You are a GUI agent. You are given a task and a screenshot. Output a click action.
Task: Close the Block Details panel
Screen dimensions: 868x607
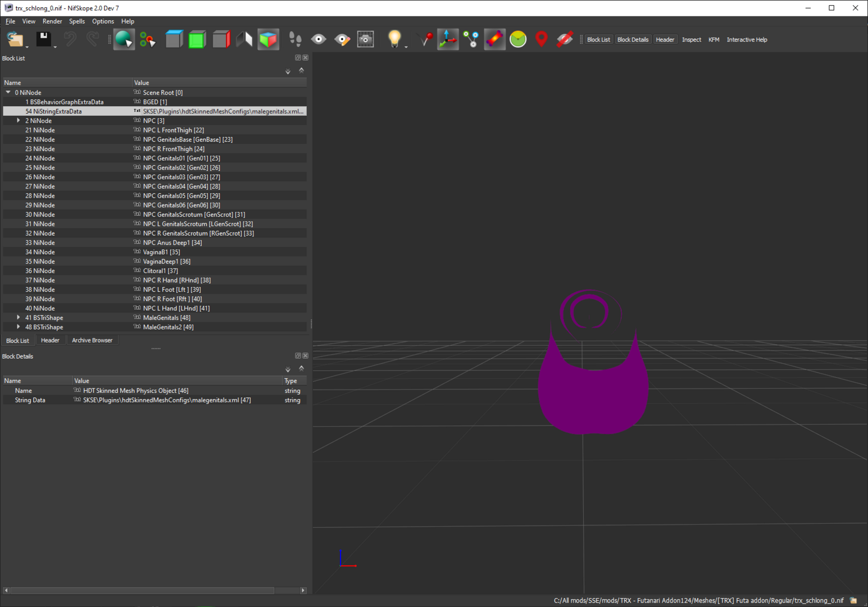(306, 355)
